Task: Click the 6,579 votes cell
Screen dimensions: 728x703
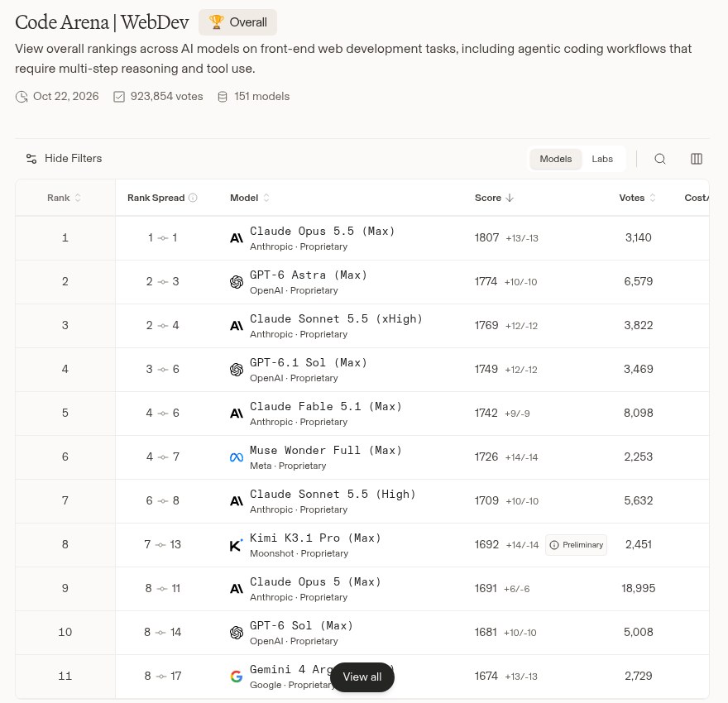Action: click(639, 282)
